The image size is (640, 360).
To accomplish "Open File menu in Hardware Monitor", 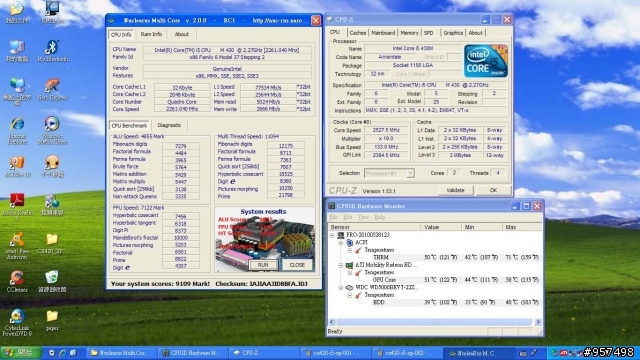I will click(333, 217).
